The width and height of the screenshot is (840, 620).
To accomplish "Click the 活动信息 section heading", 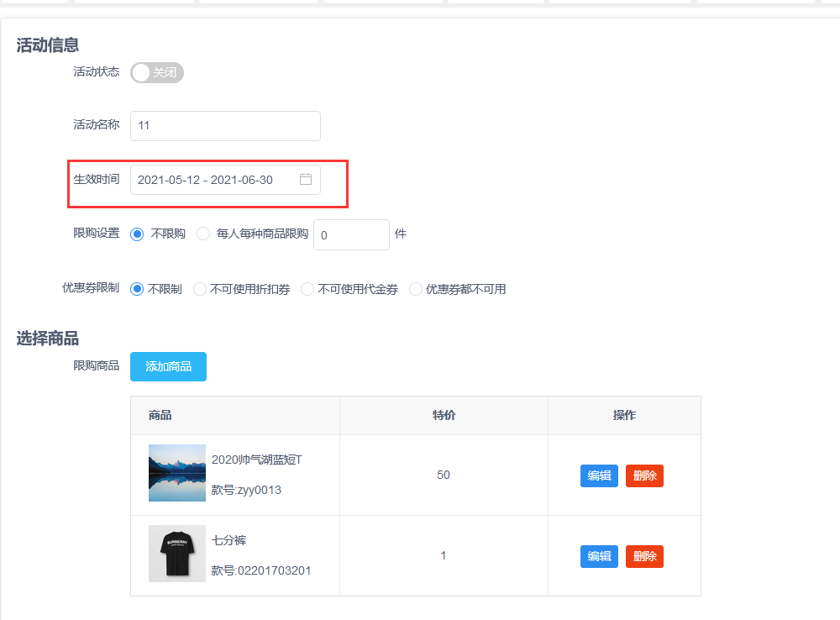I will point(48,45).
